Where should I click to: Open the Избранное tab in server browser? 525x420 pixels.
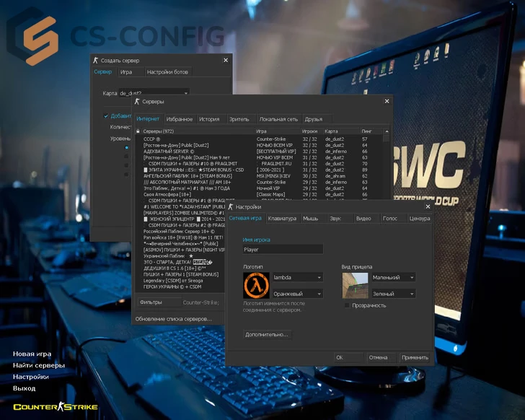coord(179,119)
